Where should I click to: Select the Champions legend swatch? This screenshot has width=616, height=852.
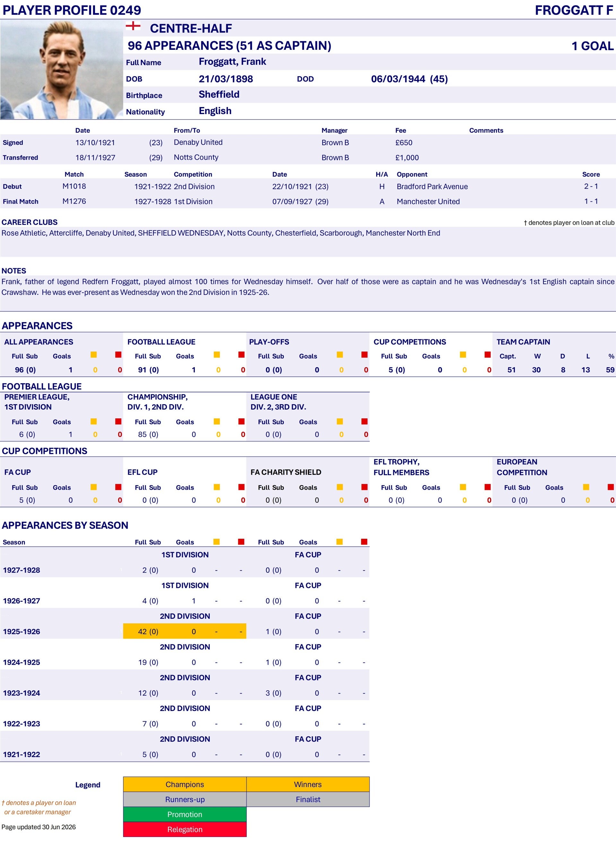(x=185, y=784)
